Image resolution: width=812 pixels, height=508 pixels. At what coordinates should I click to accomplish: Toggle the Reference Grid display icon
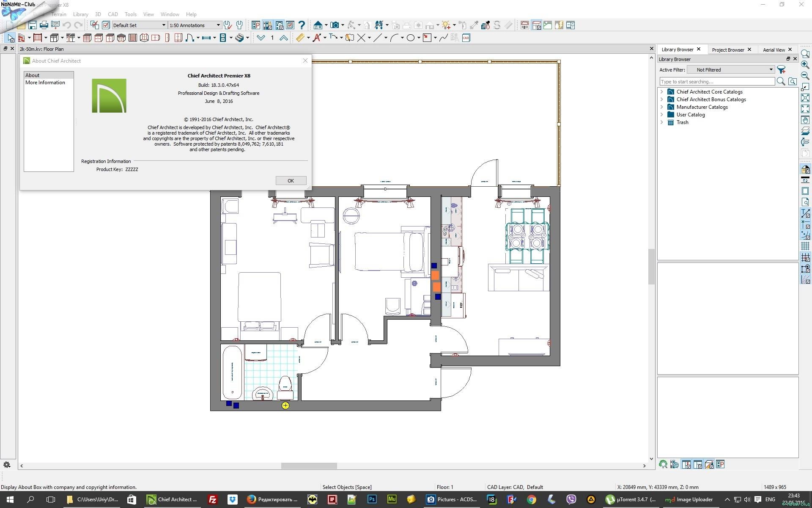pos(805,246)
